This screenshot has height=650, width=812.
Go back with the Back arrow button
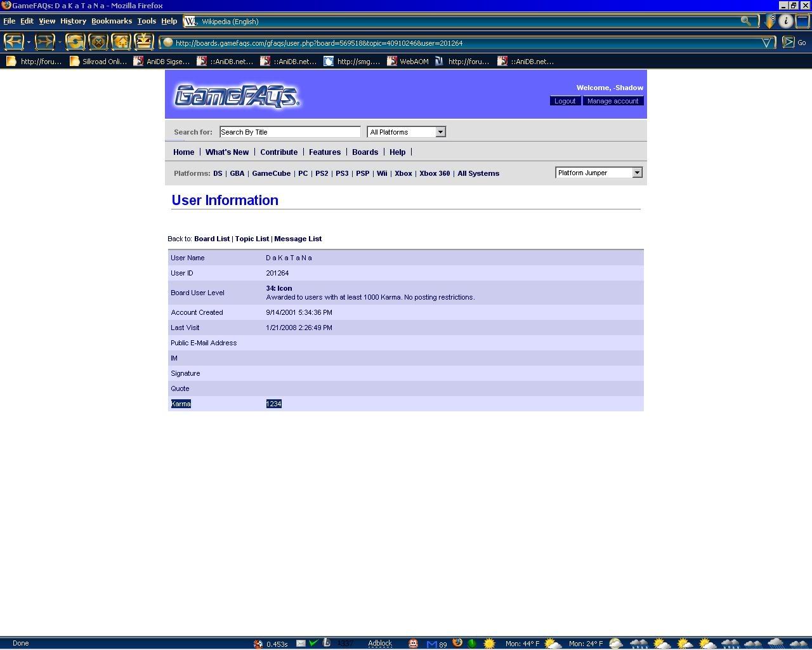[14, 43]
